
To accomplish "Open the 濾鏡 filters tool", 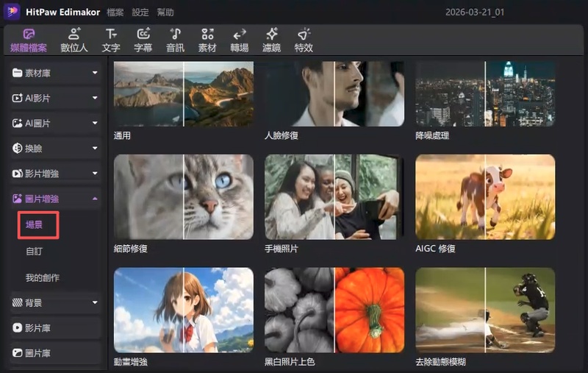I will [271, 40].
